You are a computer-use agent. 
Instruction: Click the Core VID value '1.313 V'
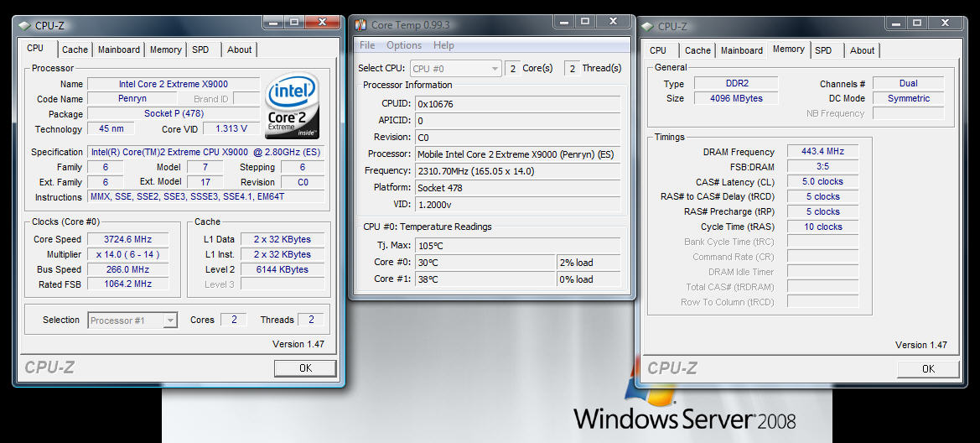[x=231, y=129]
